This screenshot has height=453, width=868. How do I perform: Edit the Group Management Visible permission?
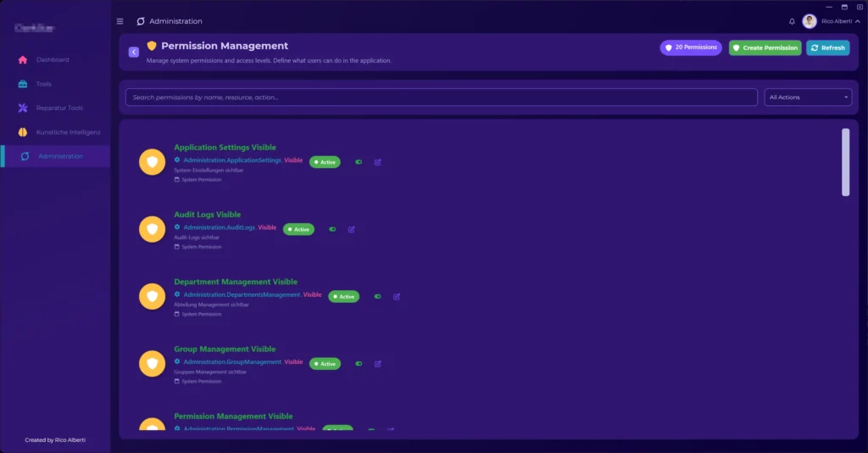click(x=377, y=364)
